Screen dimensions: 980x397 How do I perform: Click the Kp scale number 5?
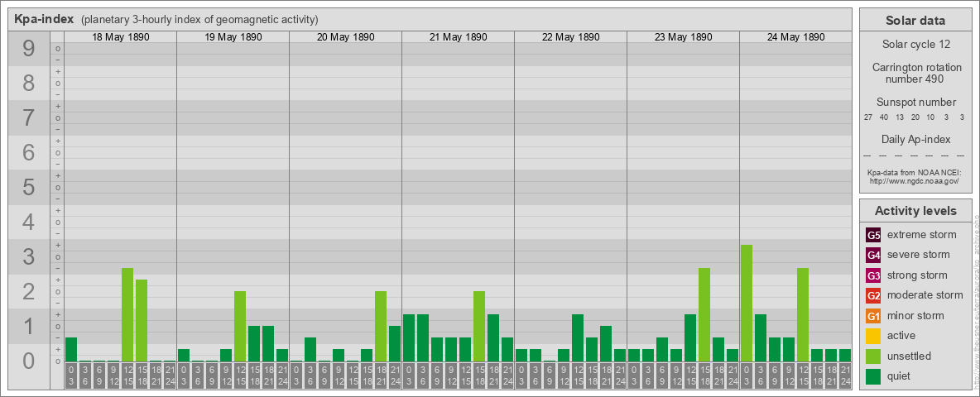28,187
